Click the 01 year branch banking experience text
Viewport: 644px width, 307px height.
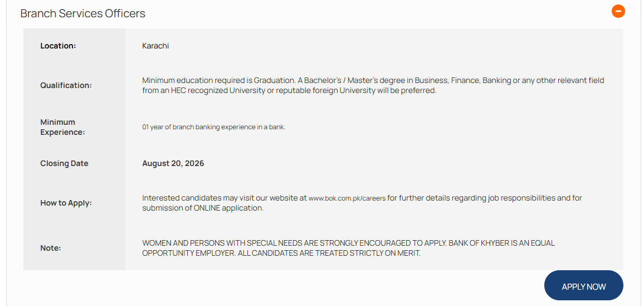(213, 127)
